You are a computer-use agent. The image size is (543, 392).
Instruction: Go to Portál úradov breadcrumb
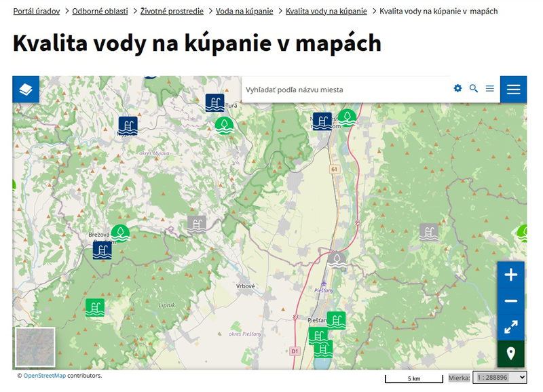37,11
